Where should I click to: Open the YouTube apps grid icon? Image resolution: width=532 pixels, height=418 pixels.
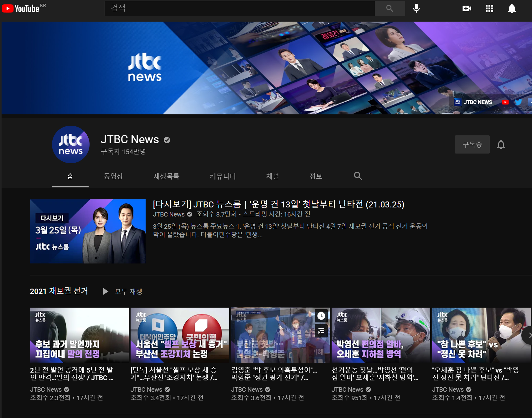(x=489, y=8)
